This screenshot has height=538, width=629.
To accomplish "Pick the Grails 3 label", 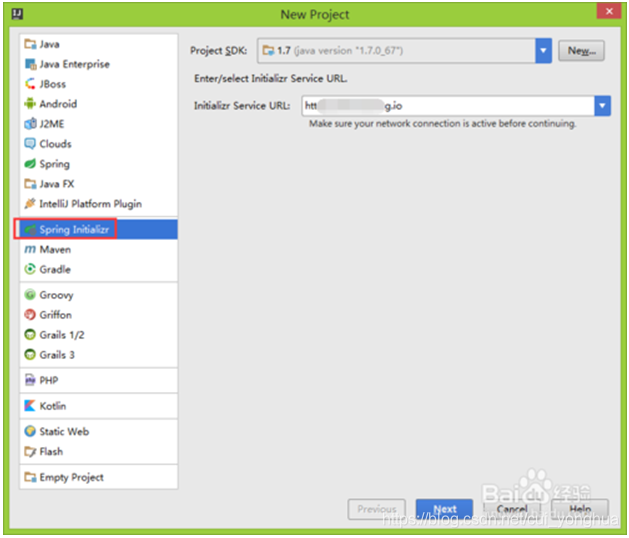I will 57,355.
